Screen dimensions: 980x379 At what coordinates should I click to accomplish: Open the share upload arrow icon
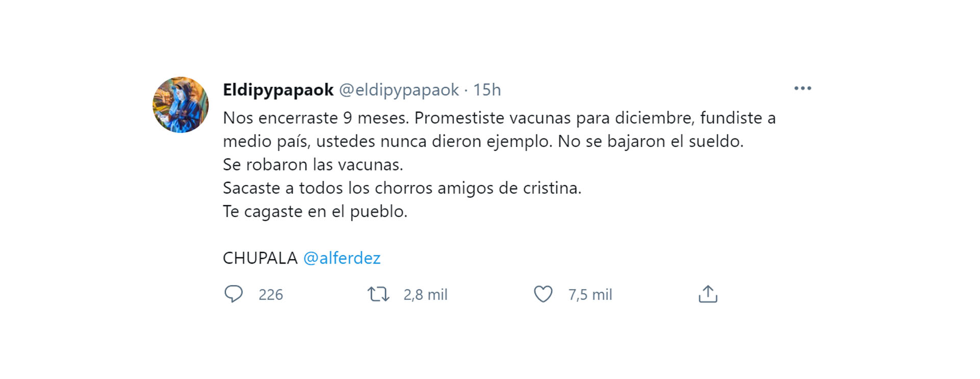[708, 294]
